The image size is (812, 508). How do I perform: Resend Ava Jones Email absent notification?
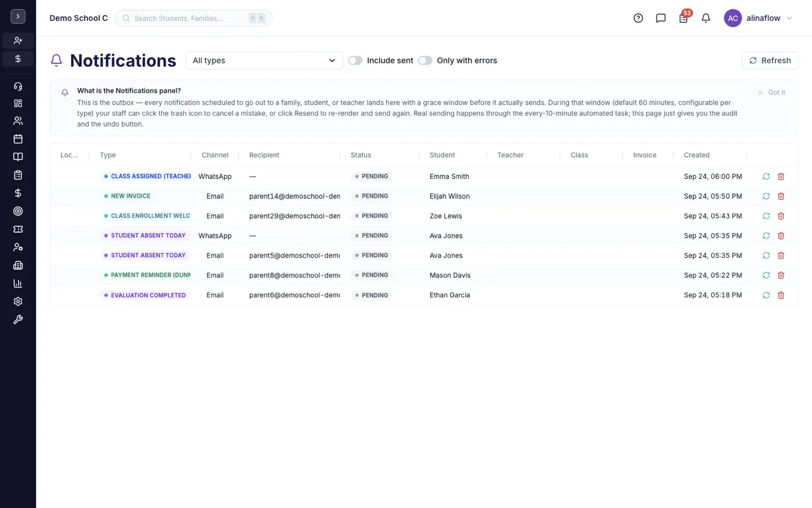(766, 255)
